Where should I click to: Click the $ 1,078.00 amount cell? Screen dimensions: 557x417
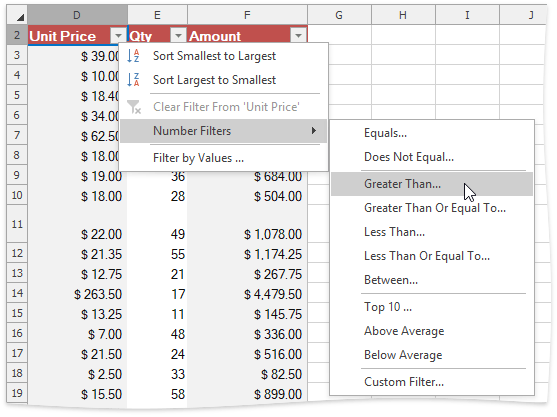tap(247, 224)
